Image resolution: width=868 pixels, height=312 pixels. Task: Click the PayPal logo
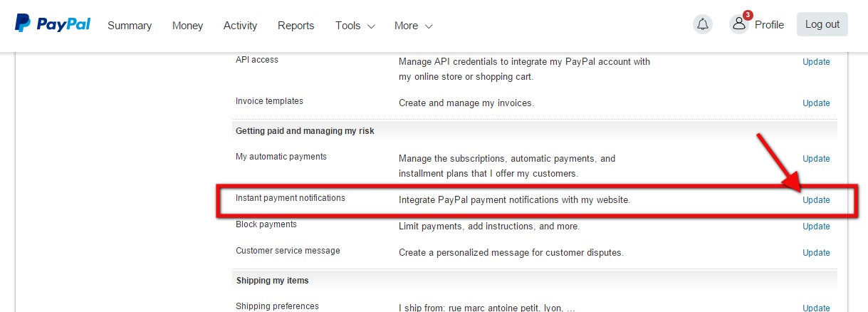coord(53,24)
